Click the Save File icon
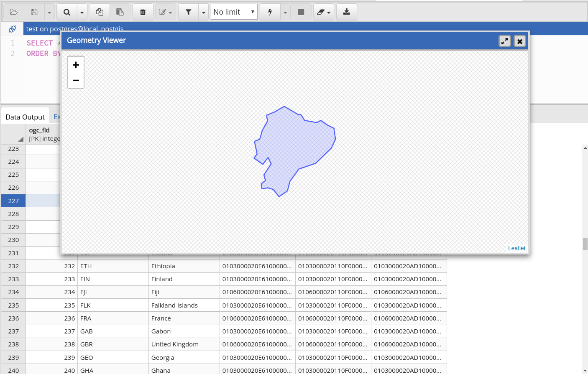 (34, 12)
